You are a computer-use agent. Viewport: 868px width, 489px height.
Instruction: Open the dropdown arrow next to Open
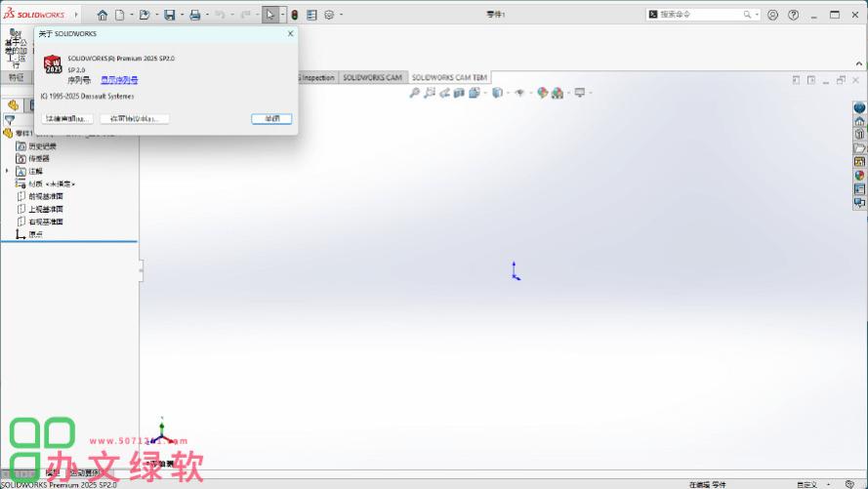coord(156,15)
